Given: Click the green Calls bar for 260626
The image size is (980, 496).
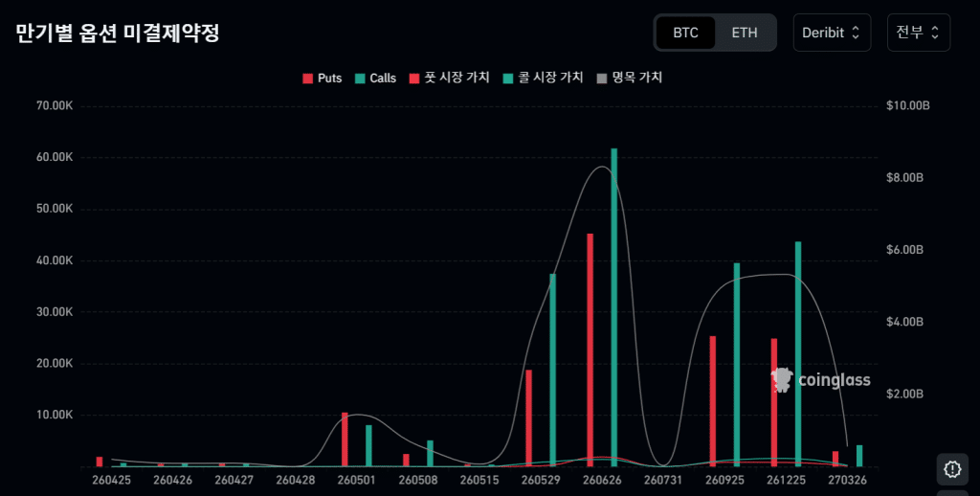Looking at the screenshot, I should 614,307.
